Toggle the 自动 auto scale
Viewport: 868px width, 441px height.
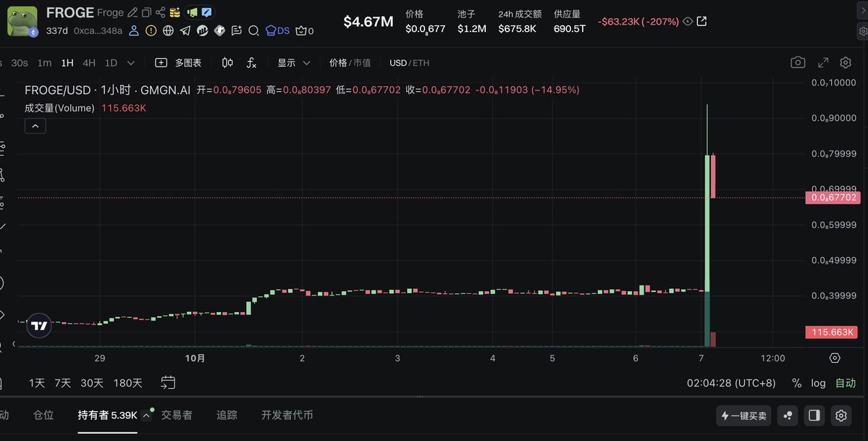coord(846,383)
